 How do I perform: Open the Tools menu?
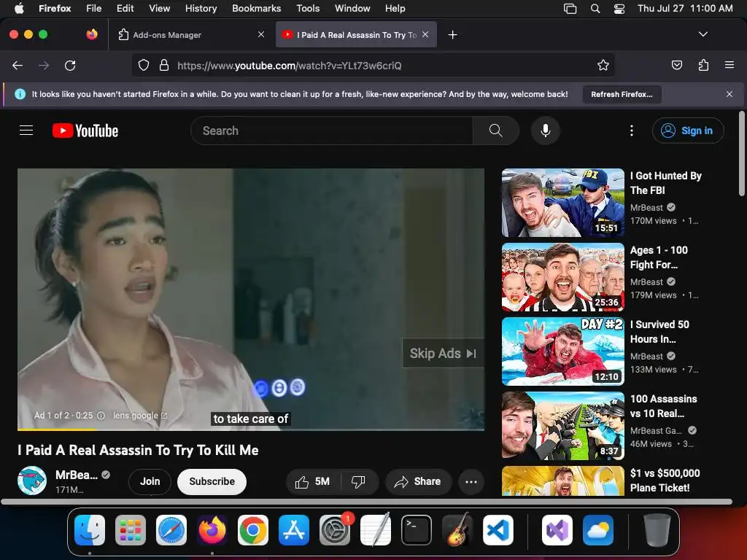pyautogui.click(x=308, y=8)
